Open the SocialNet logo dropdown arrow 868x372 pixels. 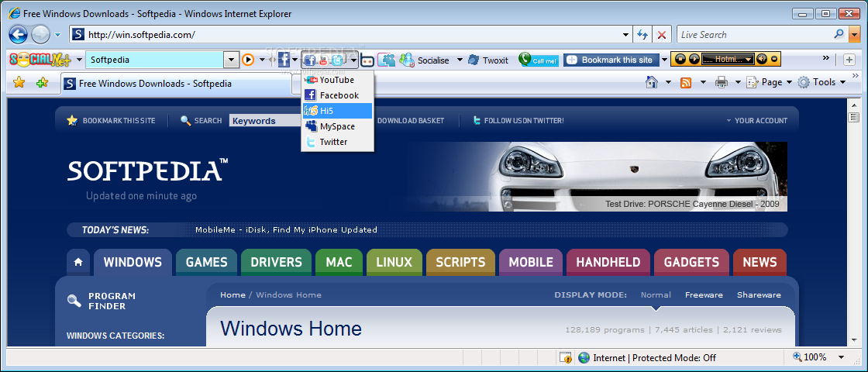tap(79, 60)
